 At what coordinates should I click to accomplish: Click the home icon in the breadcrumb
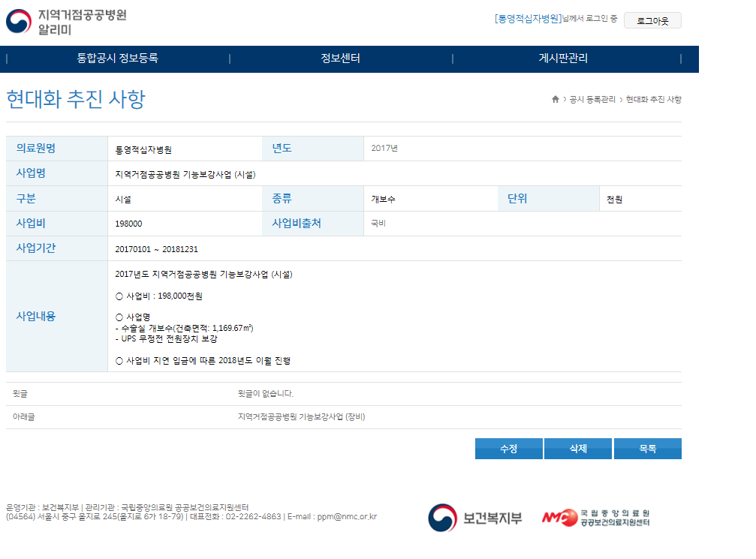pyautogui.click(x=555, y=99)
